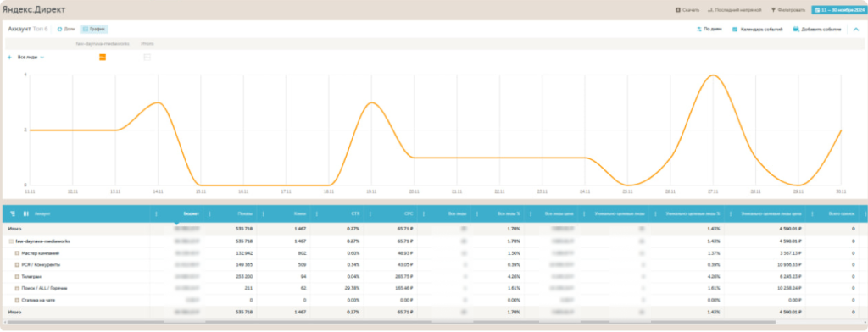
Task: Click the plus icon to add a metric
Action: click(9, 57)
